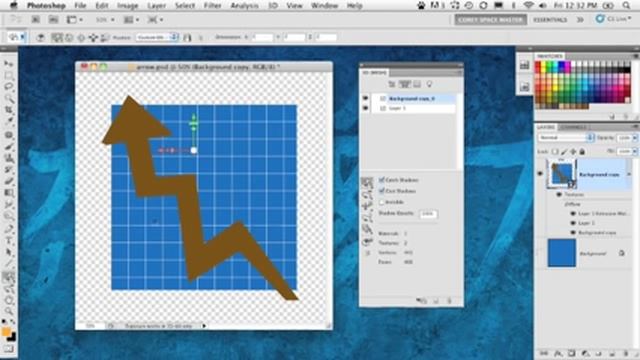Hide the Background copy layer in Layers panel
This screenshot has width=640, height=360.
click(x=540, y=174)
